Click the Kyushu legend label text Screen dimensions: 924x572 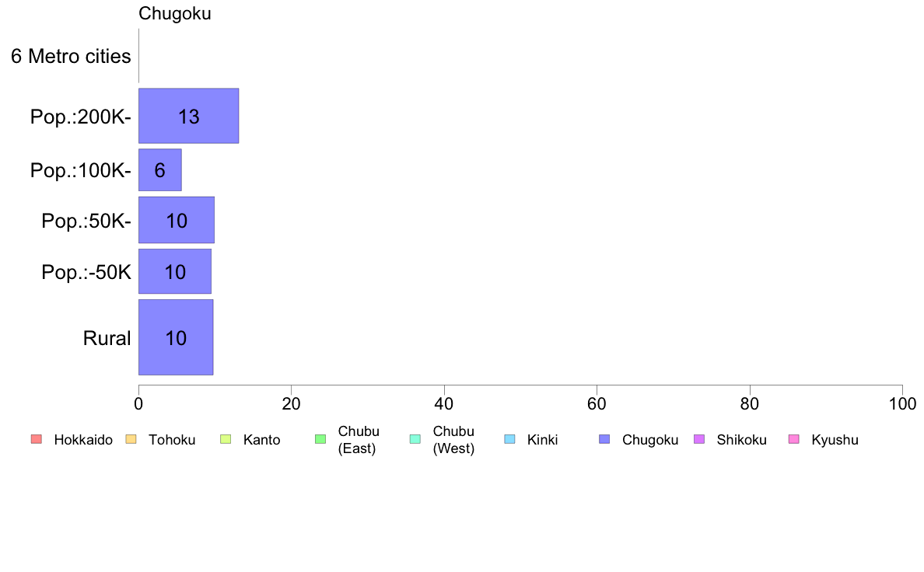835,440
